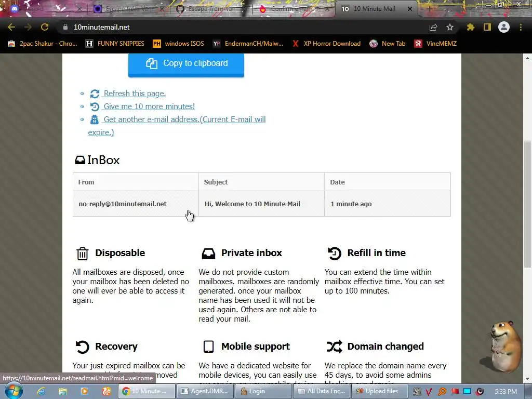Screen dimensions: 532x399
Task: Click the padlock site info icon
Action: click(x=65, y=27)
